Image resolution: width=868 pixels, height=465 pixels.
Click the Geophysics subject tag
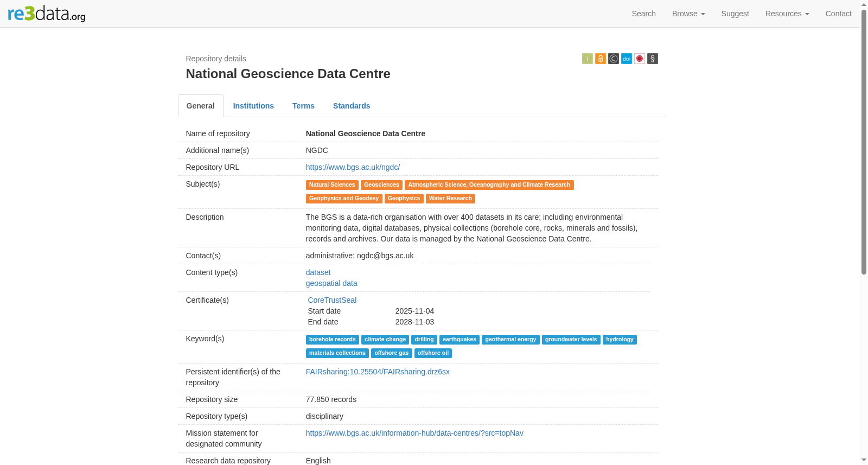coord(404,199)
